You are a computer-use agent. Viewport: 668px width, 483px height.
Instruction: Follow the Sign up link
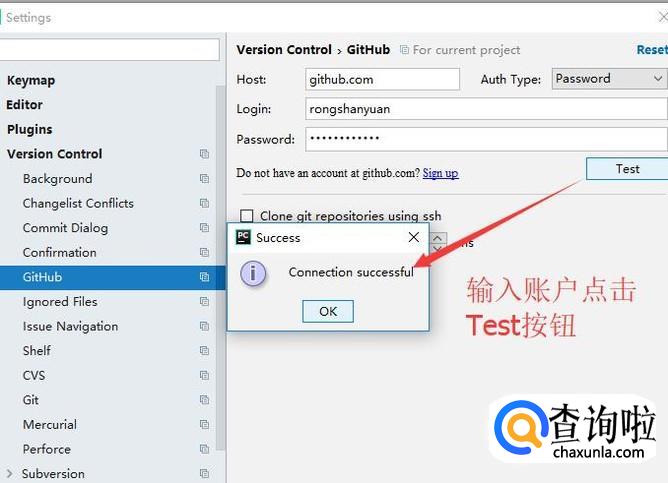441,173
